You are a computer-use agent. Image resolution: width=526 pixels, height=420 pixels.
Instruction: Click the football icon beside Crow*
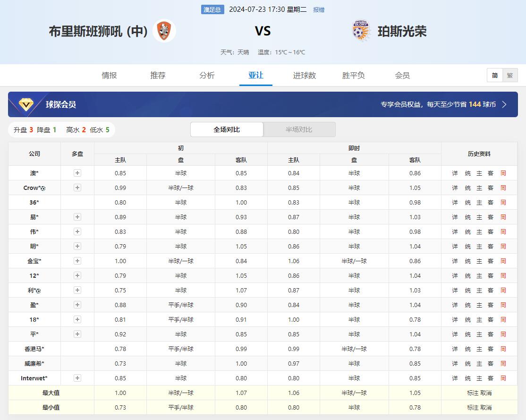pyautogui.click(x=43, y=188)
